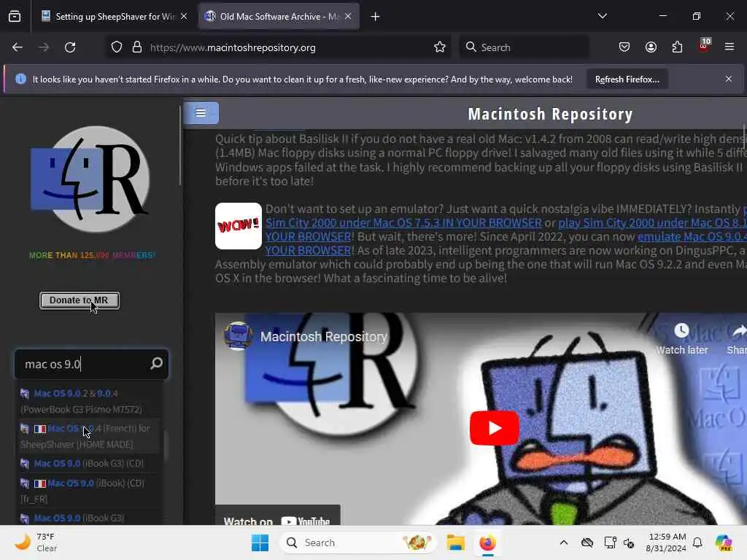Open play Sim City 2000 under Mac OS 8.1 link

coord(652,223)
